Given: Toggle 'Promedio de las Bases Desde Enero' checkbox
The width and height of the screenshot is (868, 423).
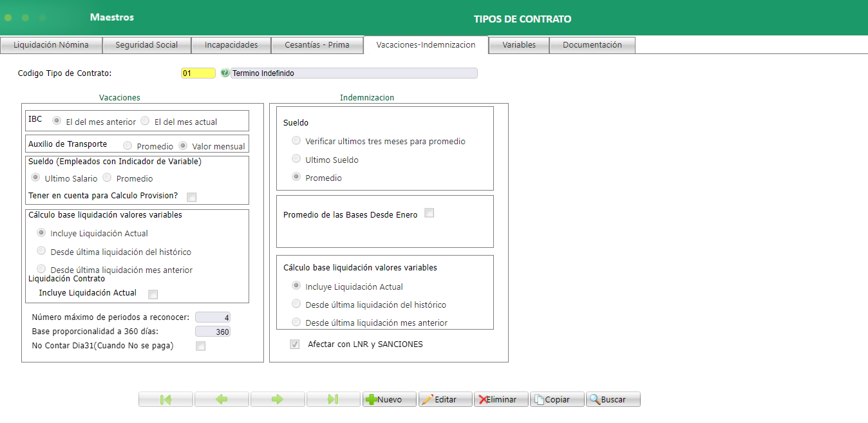Looking at the screenshot, I should (429, 213).
